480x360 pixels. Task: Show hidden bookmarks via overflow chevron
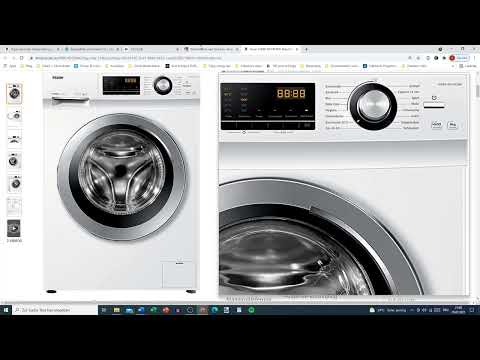[x=453, y=66]
